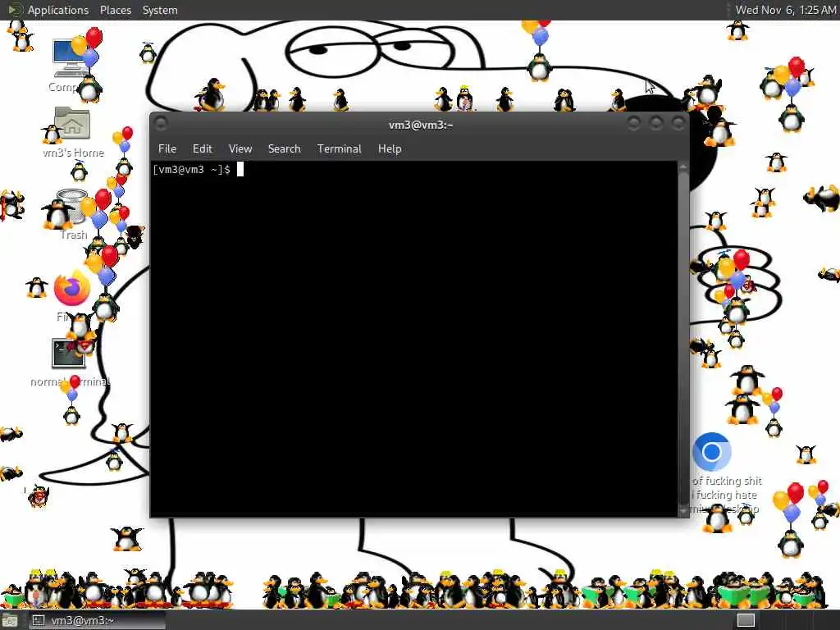The image size is (840, 630).
Task: Open the File menu in terminal
Action: click(x=167, y=149)
